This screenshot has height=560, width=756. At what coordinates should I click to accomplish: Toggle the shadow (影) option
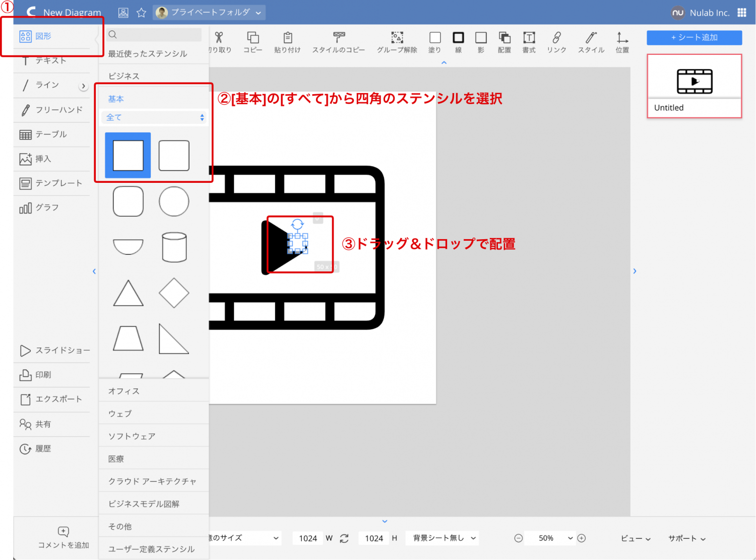point(481,38)
